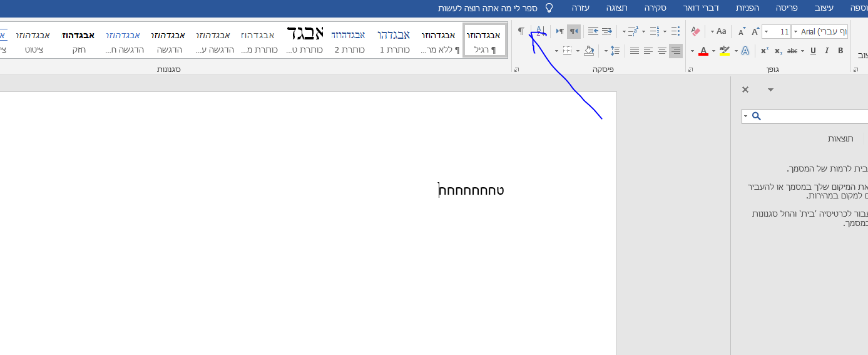
Task: Apply the רגיל style
Action: click(485, 41)
